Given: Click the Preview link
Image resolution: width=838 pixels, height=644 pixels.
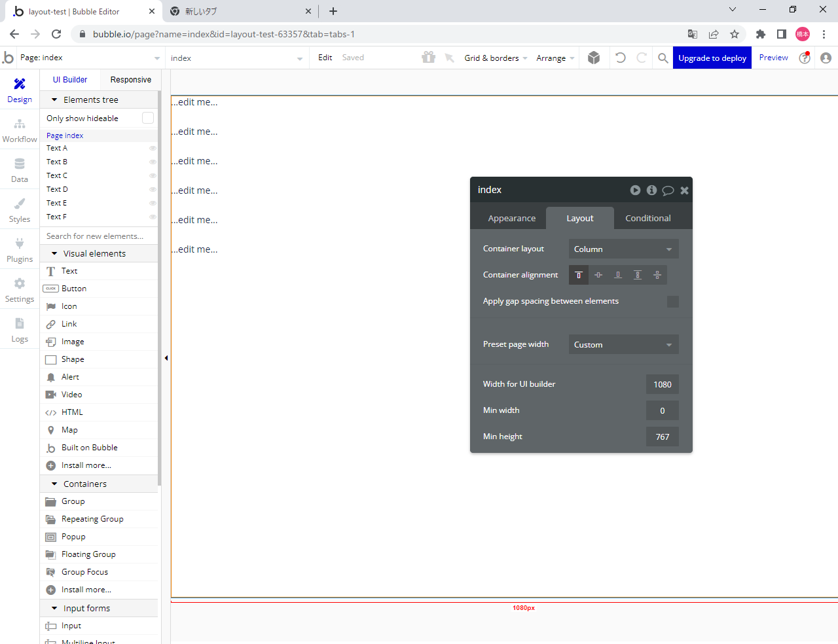Looking at the screenshot, I should click(x=773, y=58).
